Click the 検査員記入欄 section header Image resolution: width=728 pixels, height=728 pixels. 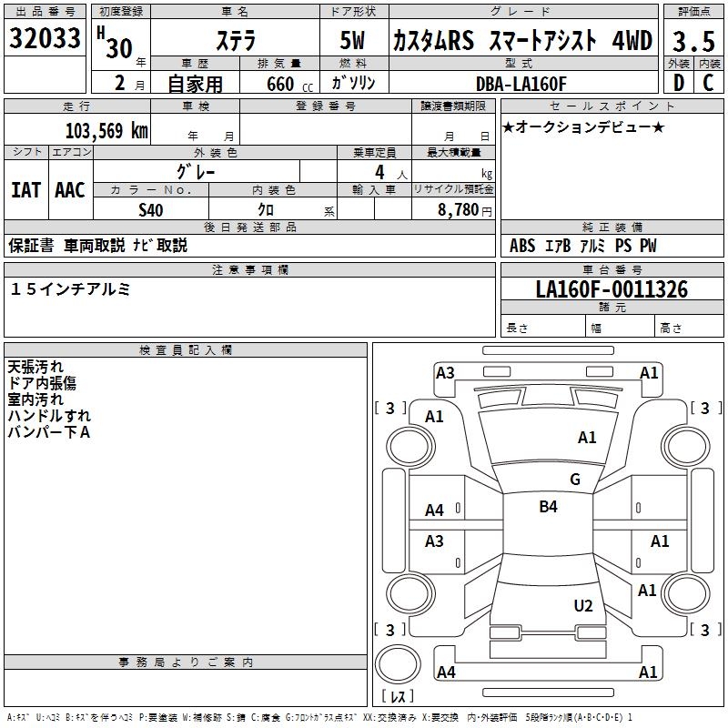coord(186,350)
